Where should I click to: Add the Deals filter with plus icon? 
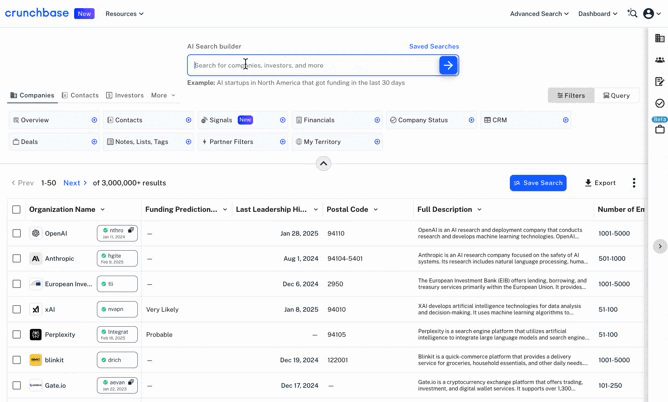[94, 142]
